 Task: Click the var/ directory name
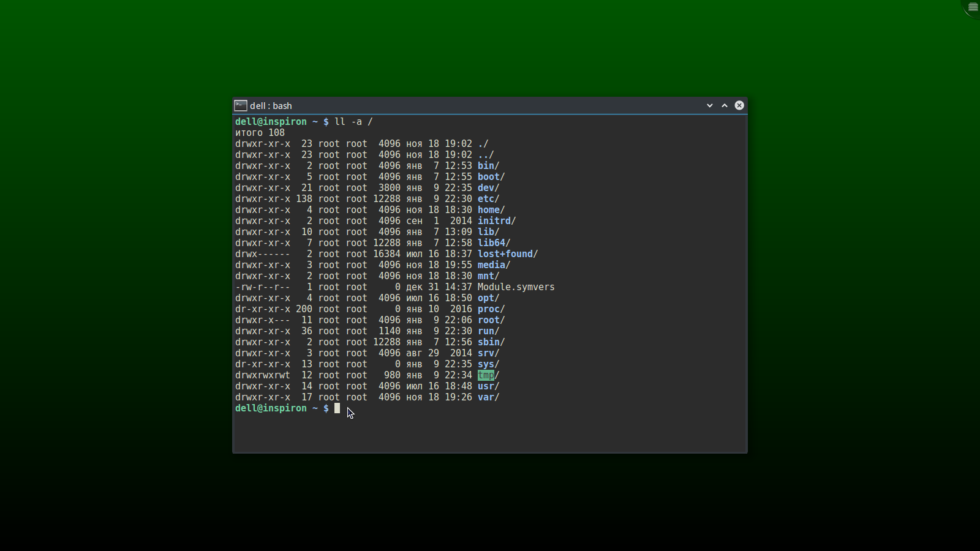(488, 397)
